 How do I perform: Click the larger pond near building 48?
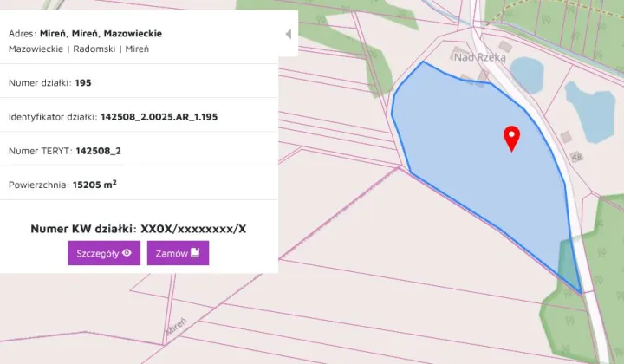590,112
